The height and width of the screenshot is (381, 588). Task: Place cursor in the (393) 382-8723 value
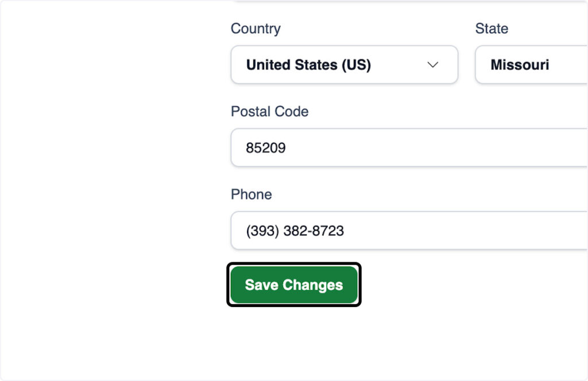tap(295, 231)
